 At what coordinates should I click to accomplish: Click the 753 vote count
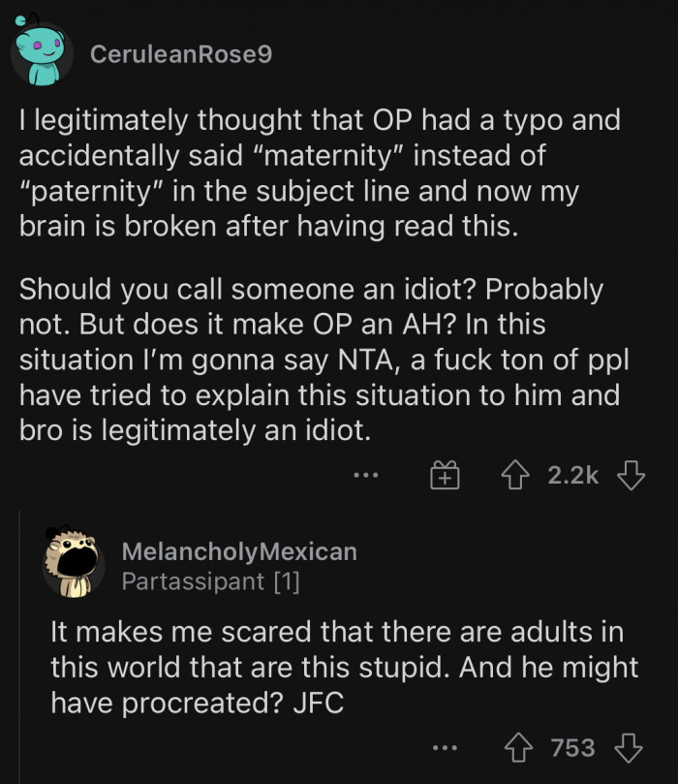572,748
